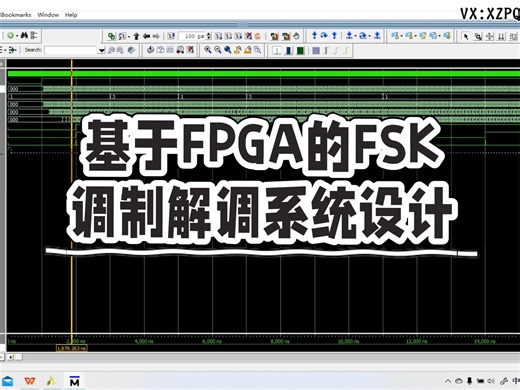Click the Environment Back arrow
The width and height of the screenshot is (520, 390).
146,36
